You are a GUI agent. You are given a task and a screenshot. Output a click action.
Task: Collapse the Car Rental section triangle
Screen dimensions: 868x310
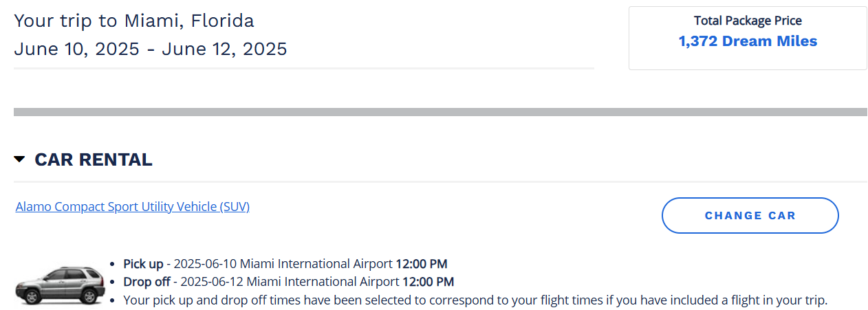pyautogui.click(x=20, y=159)
